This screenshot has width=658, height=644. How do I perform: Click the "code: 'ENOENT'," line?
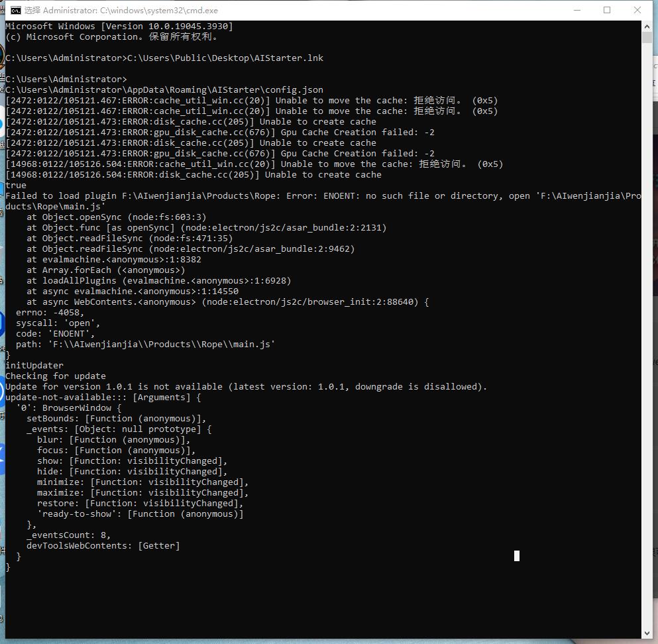56,333
